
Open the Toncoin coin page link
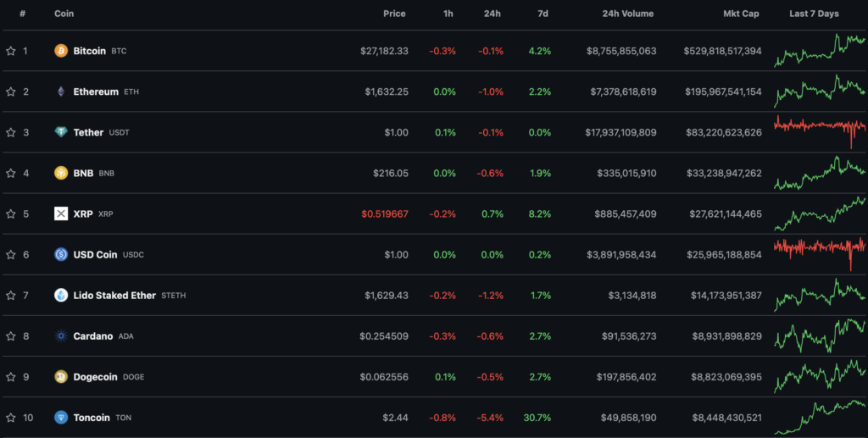click(92, 418)
